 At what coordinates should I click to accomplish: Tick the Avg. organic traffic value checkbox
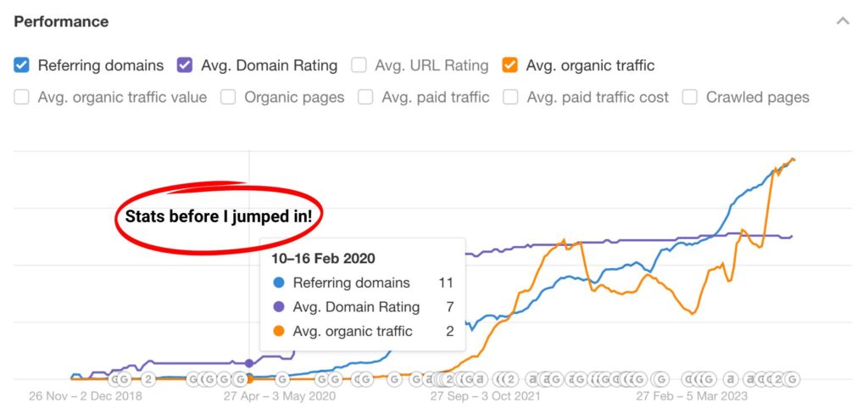tap(22, 97)
